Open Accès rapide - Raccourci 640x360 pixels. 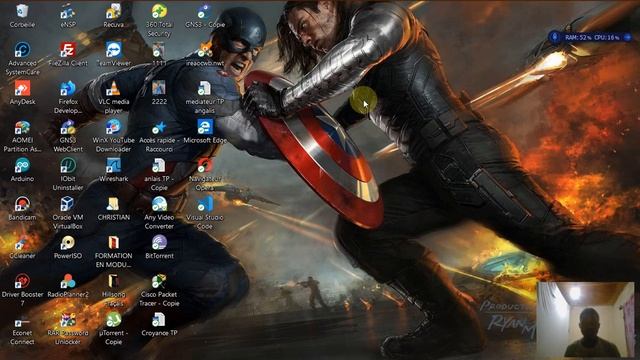[x=159, y=127]
